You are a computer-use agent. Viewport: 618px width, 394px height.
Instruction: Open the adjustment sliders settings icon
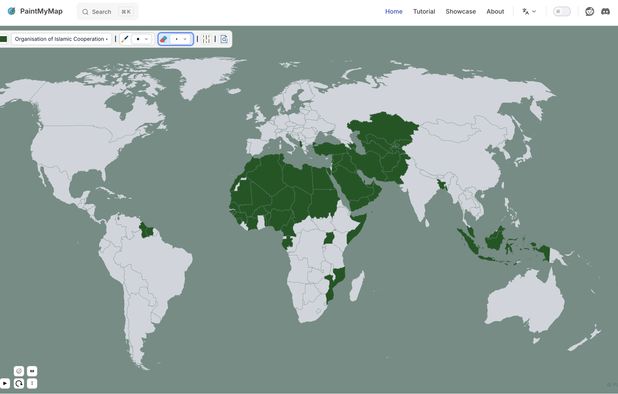coord(206,39)
